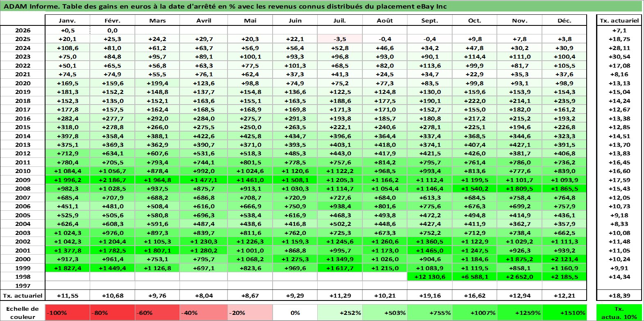644x321 pixels.
Task: Click the '+1 807,1' cell for Mars 2001
Action: click(157, 250)
